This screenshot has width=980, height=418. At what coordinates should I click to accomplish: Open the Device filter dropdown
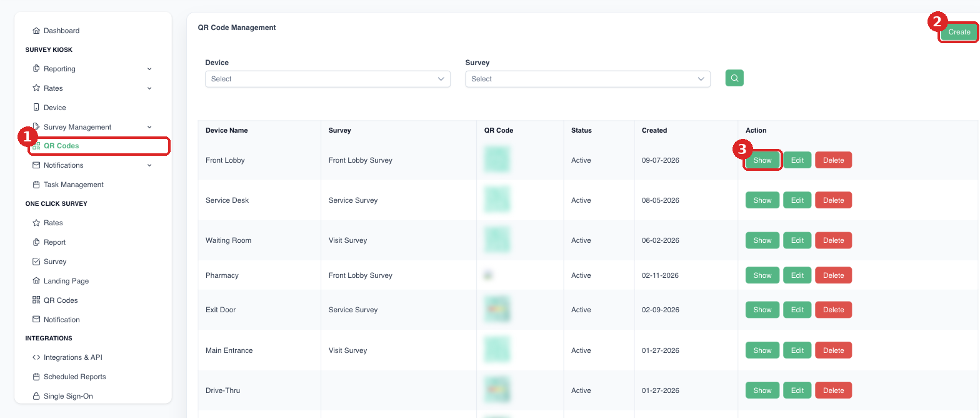coord(327,79)
